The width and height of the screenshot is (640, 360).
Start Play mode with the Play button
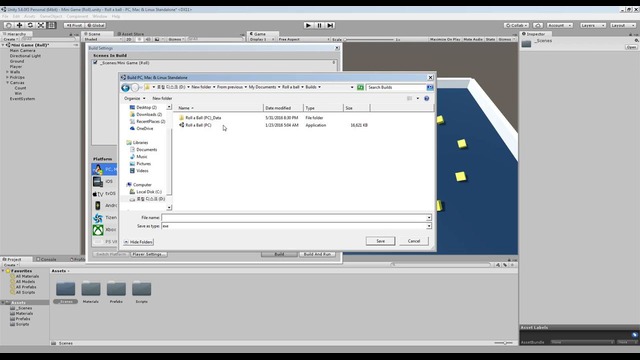tap(308, 25)
